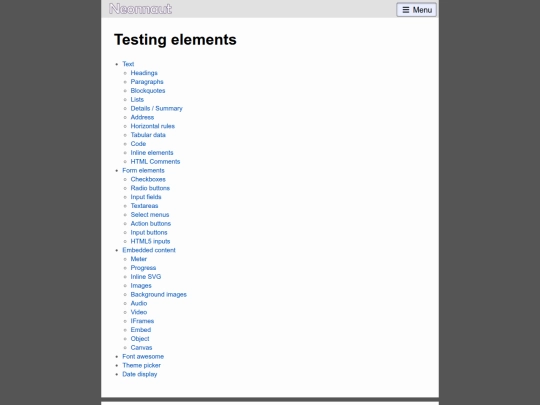Go to Details / Summary

156,108
